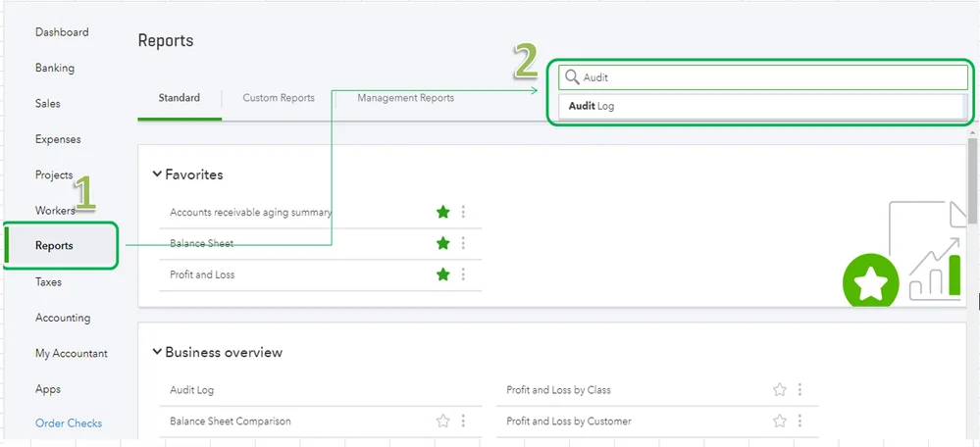Favorite Profit and Loss by Customer star
The image size is (980, 447).
click(x=779, y=421)
